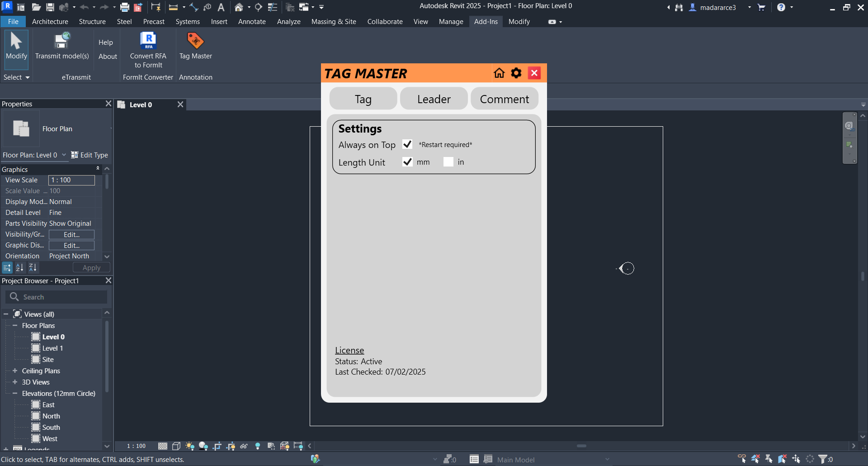Click the filter icon in status bar
Viewport: 868px width, 466px height.
[823, 459]
